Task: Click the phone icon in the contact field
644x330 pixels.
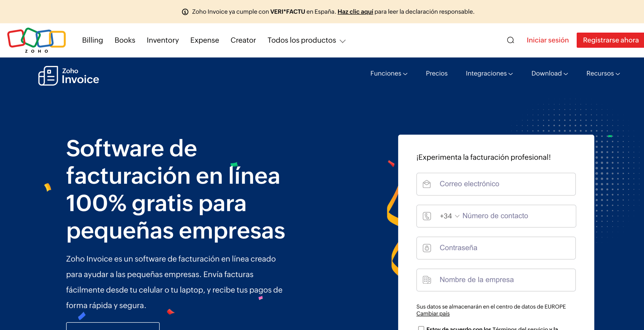Action: pos(427,216)
